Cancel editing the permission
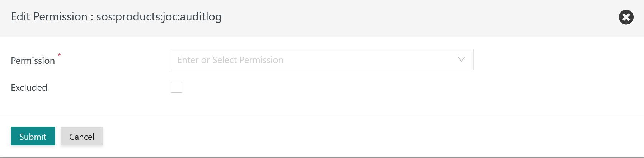Screen dimensions: 644x158 [x=82, y=136]
